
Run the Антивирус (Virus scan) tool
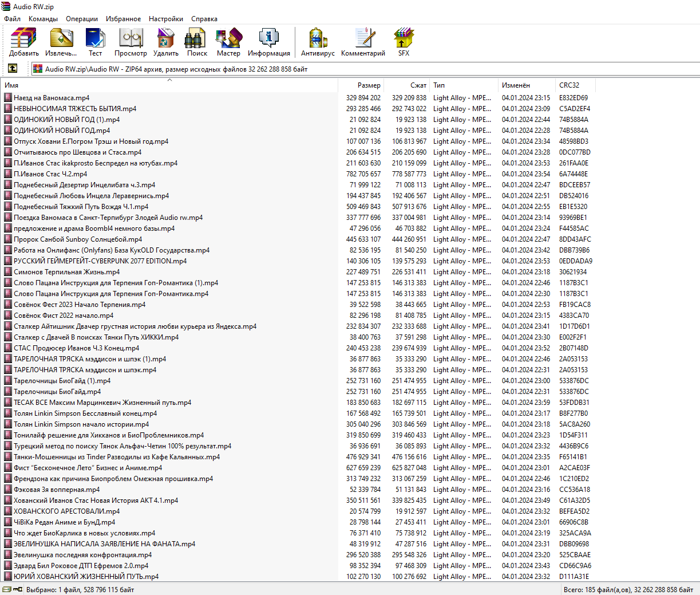pos(318,42)
